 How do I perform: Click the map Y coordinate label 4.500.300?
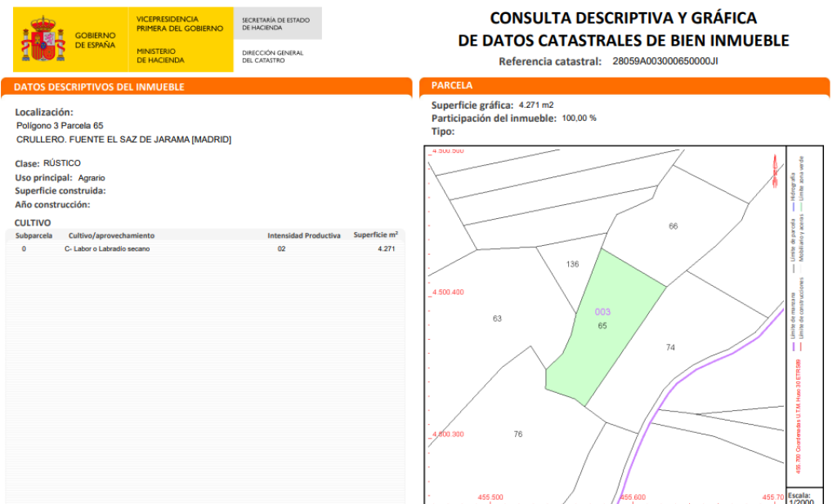pyautogui.click(x=448, y=434)
